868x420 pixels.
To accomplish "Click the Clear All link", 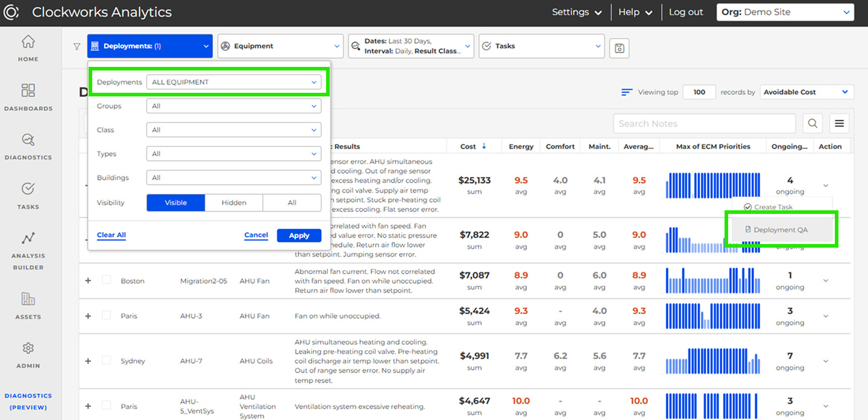I will pos(112,235).
